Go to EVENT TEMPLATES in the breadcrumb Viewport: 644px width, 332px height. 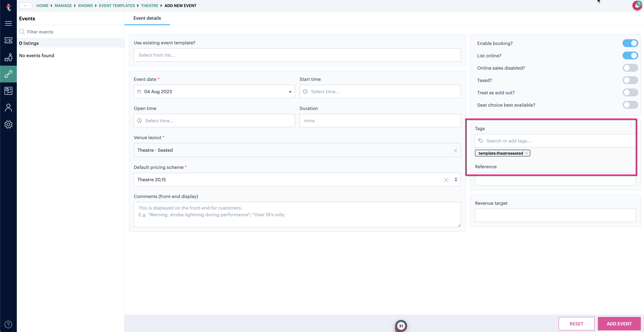pos(117,5)
